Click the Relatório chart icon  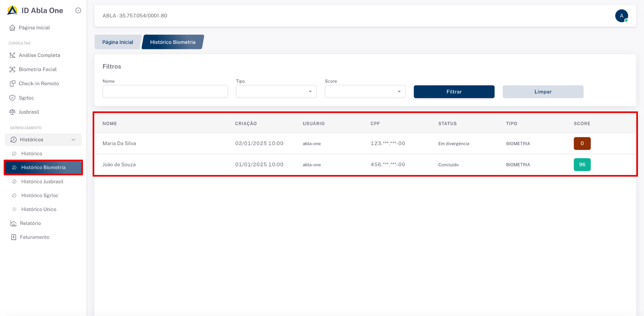13,223
